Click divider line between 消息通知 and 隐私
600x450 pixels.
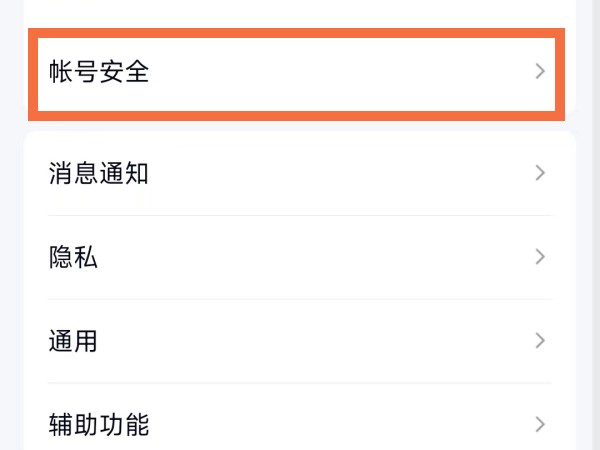[300, 215]
